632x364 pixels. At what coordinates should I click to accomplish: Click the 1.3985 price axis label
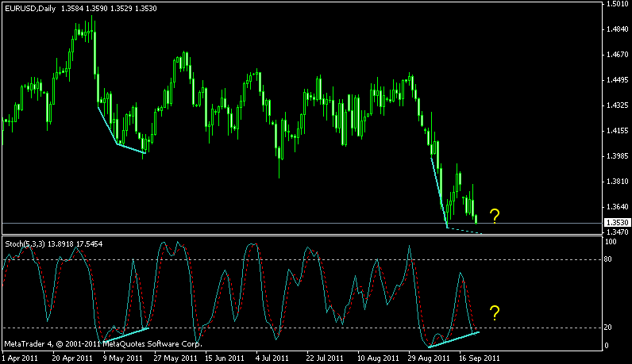(618, 155)
